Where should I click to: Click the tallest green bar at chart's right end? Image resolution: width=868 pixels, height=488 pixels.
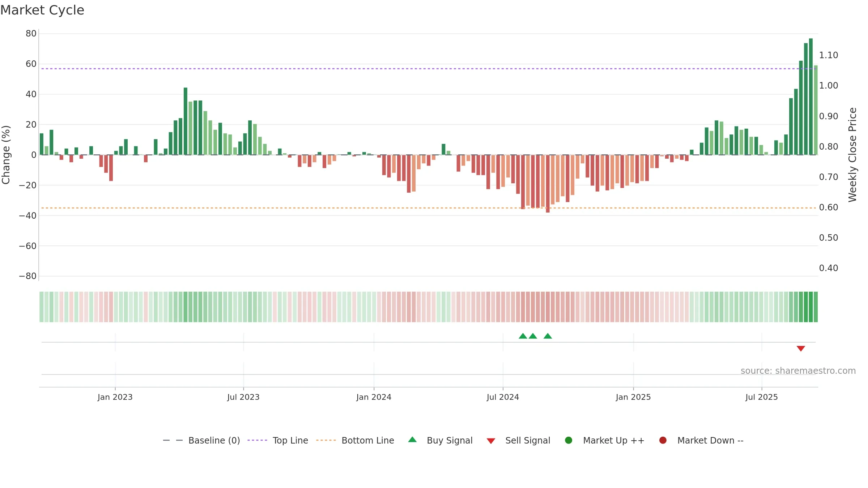[811, 97]
